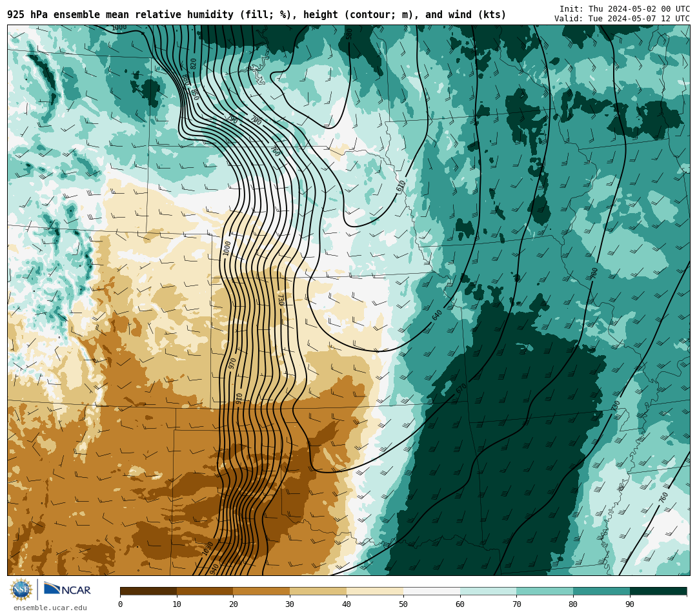
Task: Click the 670 height contour label
Action: (461, 388)
